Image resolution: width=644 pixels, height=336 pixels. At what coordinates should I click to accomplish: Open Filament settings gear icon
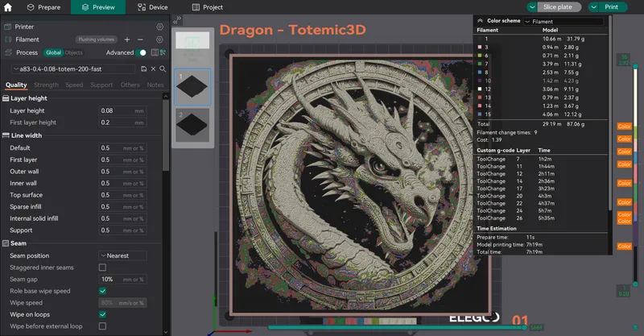coord(159,39)
